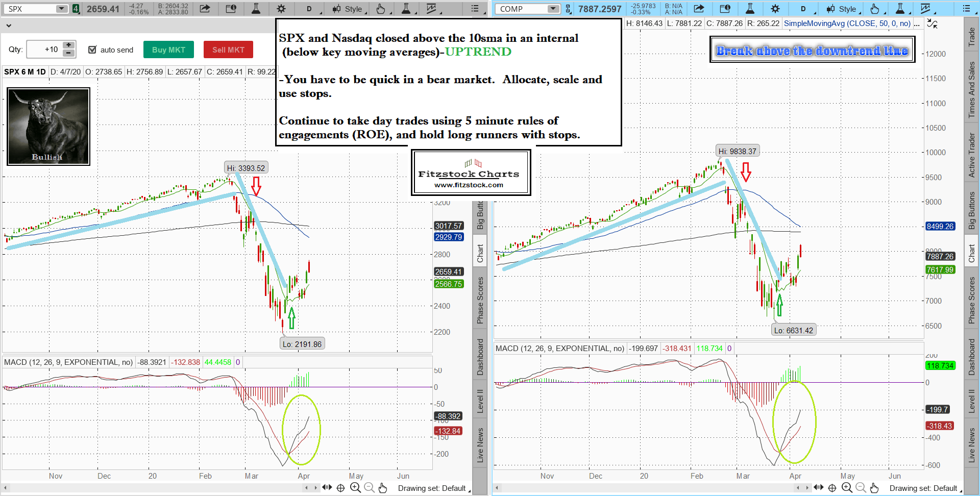Viewport: 980px width, 496px height.
Task: Click the collapse arrows icon on COMP chart
Action: point(932,23)
